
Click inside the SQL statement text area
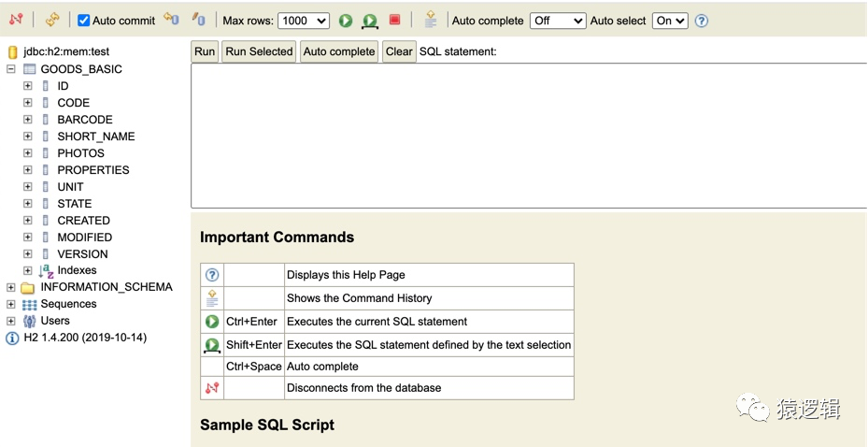528,136
